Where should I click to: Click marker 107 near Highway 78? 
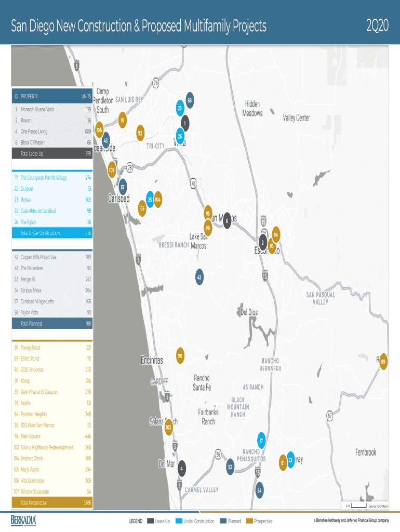[112, 170]
